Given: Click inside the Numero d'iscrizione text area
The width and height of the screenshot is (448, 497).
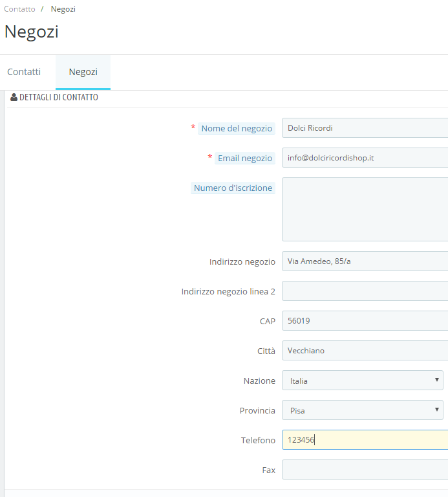Looking at the screenshot, I should [365, 209].
